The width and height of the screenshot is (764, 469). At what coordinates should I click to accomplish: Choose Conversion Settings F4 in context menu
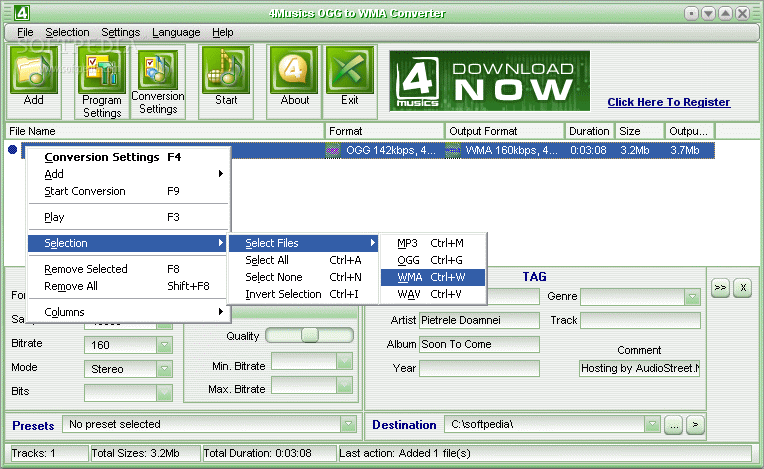128,157
